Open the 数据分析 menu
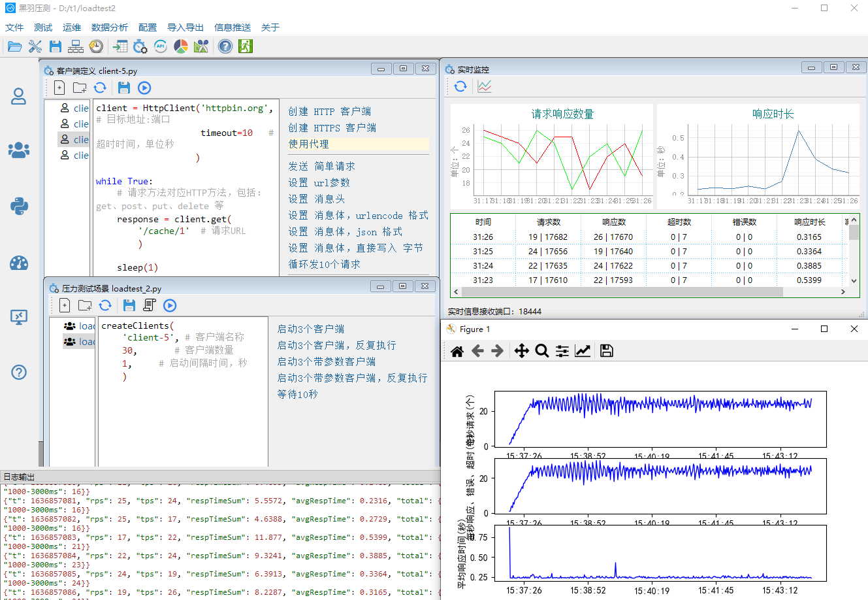Image resolution: width=868 pixels, height=600 pixels. [x=110, y=27]
